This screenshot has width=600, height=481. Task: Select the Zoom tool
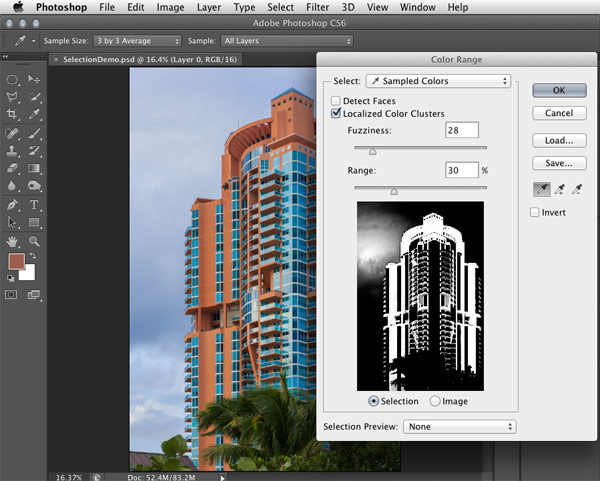pos(34,241)
